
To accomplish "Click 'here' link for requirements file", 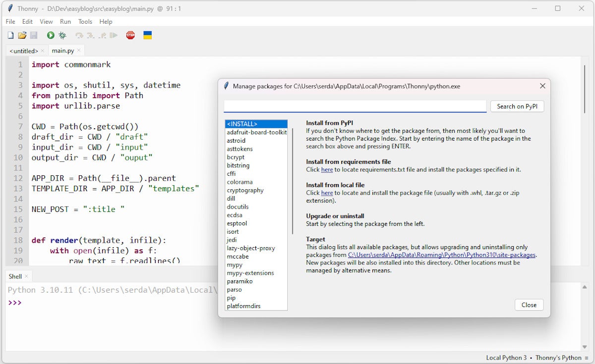I will 327,170.
